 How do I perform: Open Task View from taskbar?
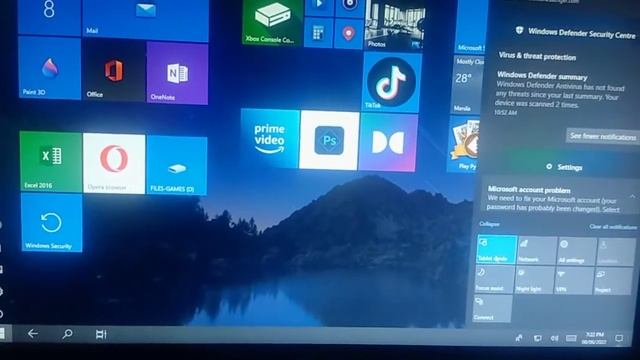tap(101, 335)
